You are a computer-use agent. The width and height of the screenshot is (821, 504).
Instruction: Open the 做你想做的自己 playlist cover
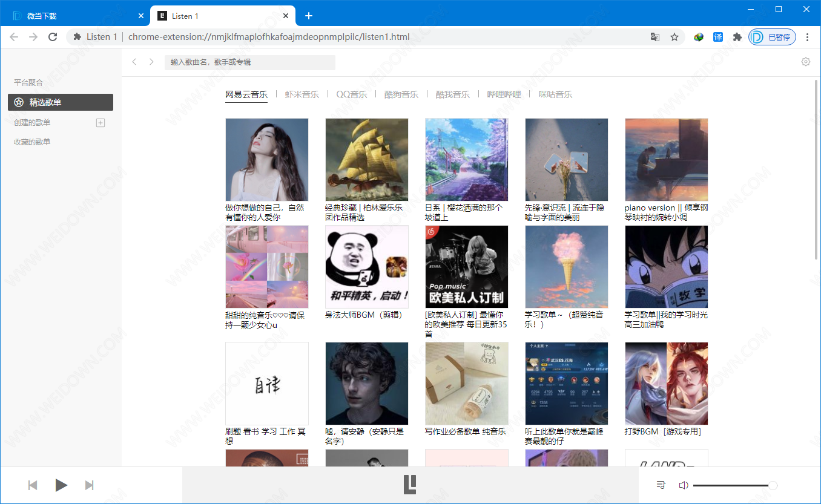[267, 160]
